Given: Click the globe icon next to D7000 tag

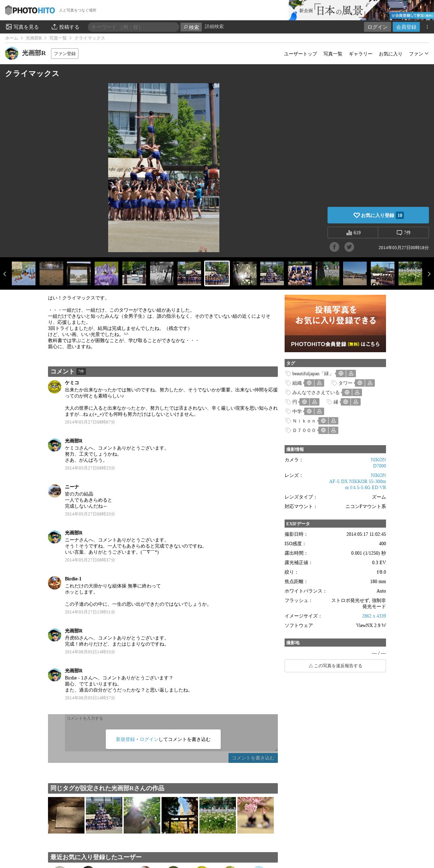Looking at the screenshot, I should click(x=323, y=430).
